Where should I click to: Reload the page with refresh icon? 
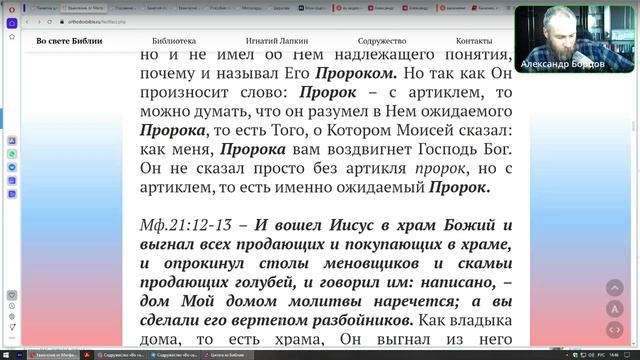(x=50, y=22)
